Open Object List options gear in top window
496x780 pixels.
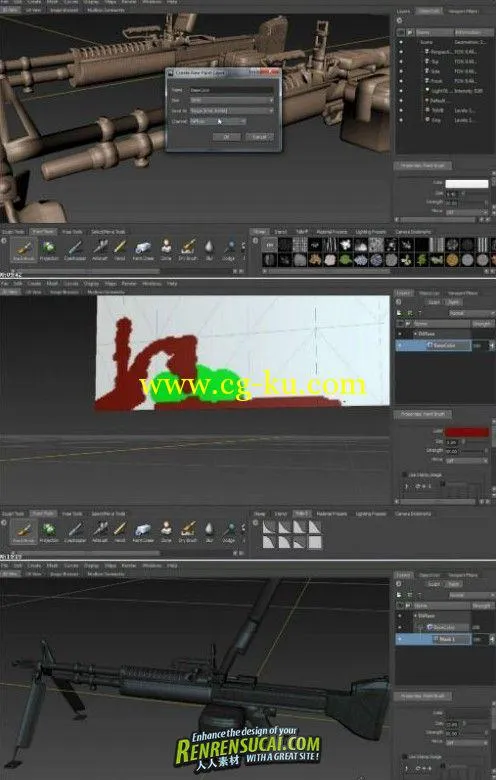399,21
